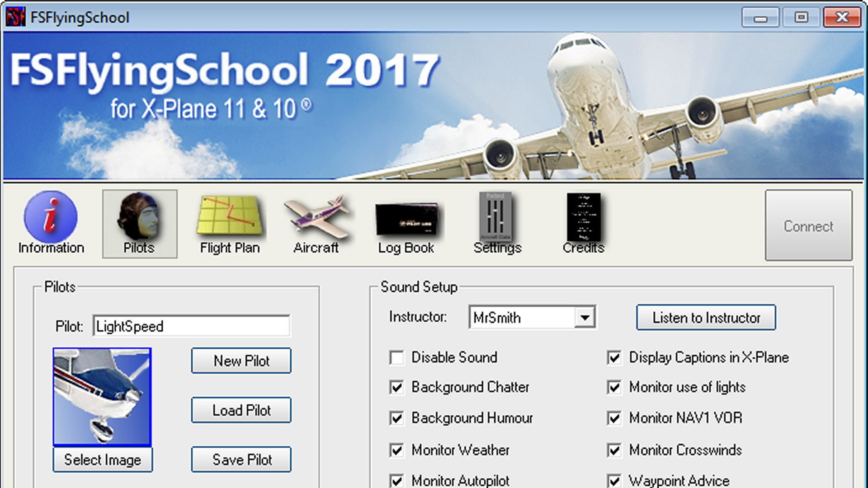Click the Pilot name field LightSpeed
The image size is (868, 488).
tap(191, 326)
